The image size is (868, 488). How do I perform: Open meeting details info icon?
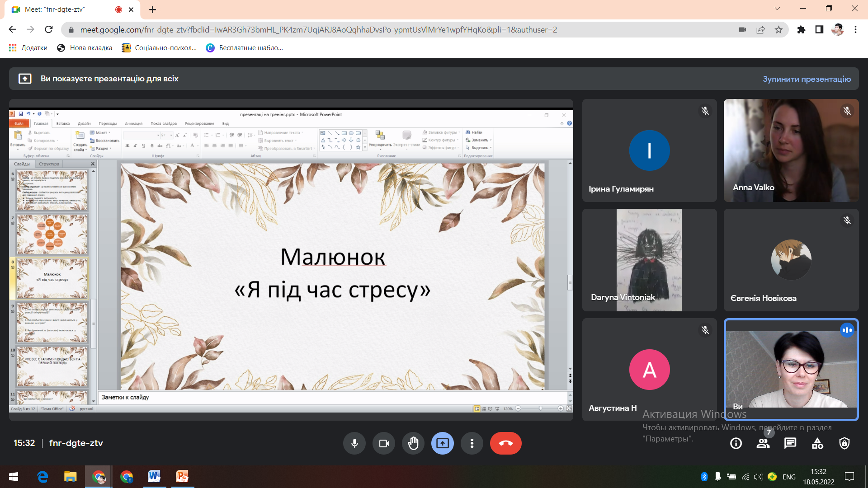point(736,443)
